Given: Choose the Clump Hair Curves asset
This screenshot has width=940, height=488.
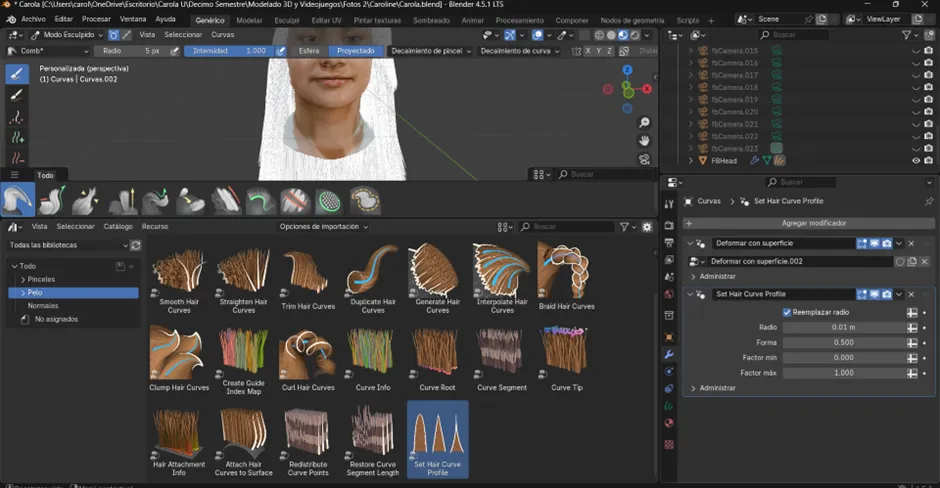Looking at the screenshot, I should point(179,352).
